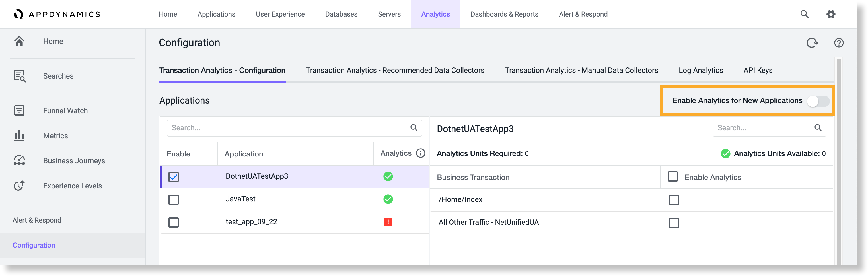Open Business Journeys in the sidebar
This screenshot has width=868, height=276.
[x=74, y=161]
